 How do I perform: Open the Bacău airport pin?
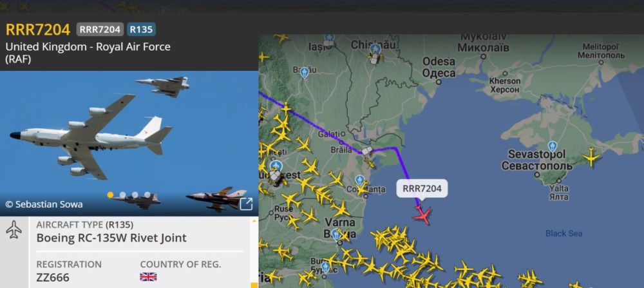[x=304, y=73]
